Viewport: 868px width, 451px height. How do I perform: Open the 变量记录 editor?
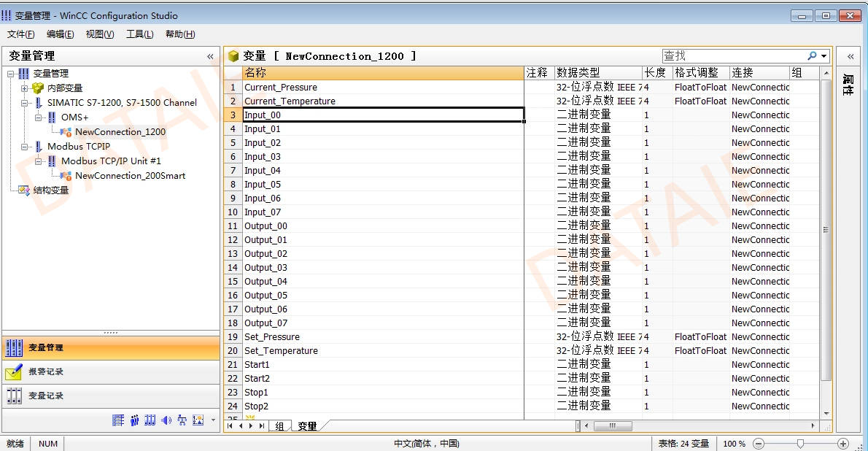(x=111, y=396)
